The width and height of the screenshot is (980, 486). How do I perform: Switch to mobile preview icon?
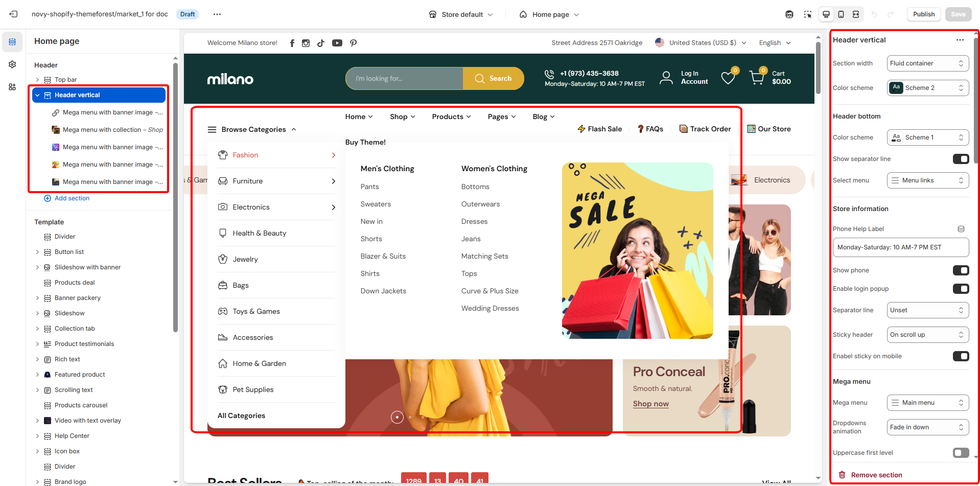pos(841,14)
